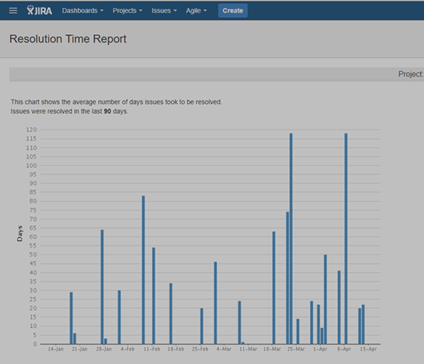Click the Project label in filter bar
Viewport: 424px width, 364px height.
point(410,74)
